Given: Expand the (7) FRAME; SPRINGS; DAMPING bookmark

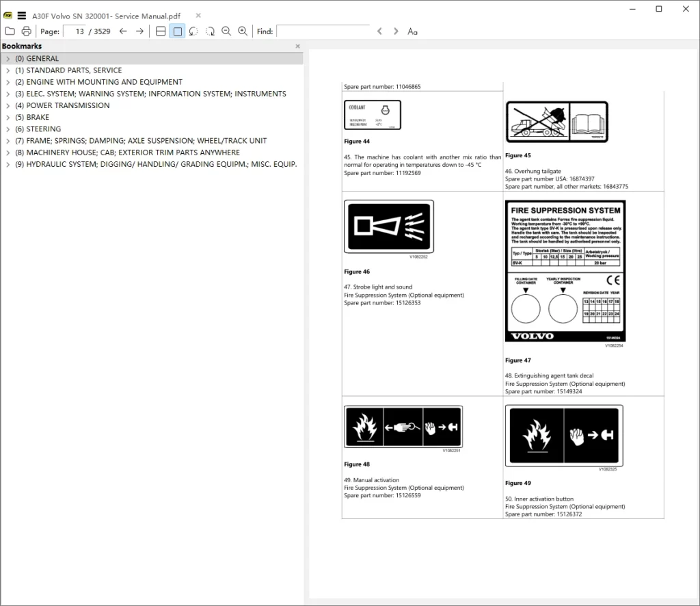Looking at the screenshot, I should click(x=8, y=141).
